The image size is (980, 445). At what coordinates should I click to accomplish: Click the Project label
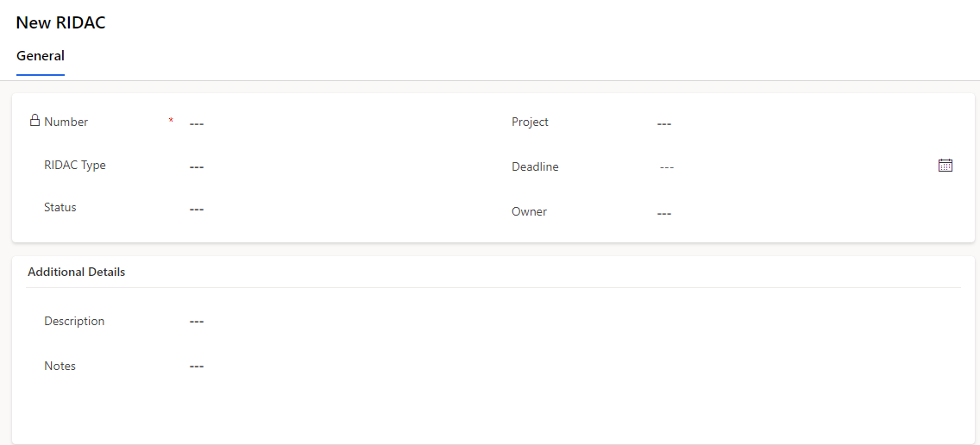[x=530, y=122]
